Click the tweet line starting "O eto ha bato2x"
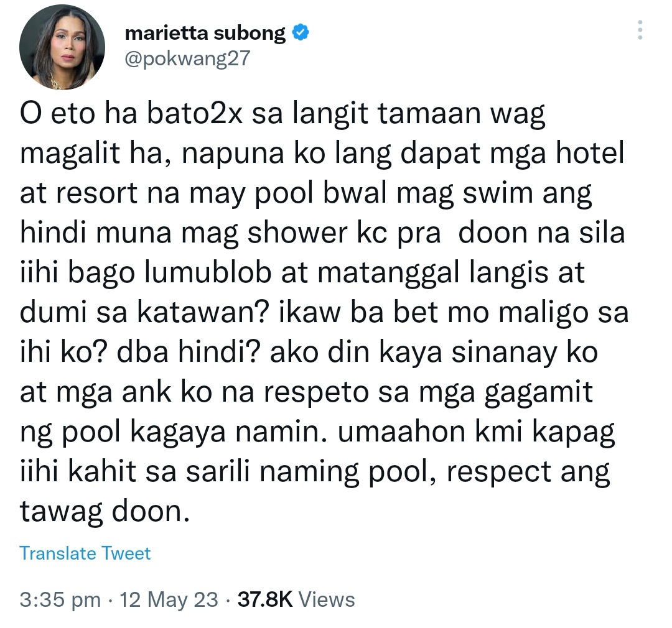Image resolution: width=672 pixels, height=628 pixels. [x=282, y=114]
